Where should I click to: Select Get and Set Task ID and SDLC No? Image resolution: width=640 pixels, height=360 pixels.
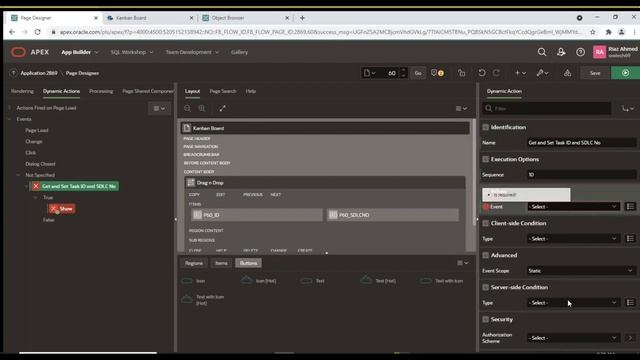coord(74,186)
